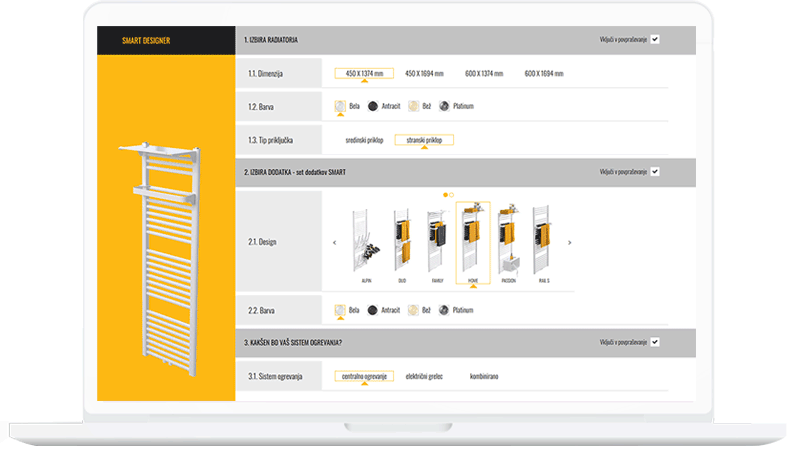This screenshot has width=794, height=461.
Task: Select električni grelec heating system
Action: tap(424, 376)
